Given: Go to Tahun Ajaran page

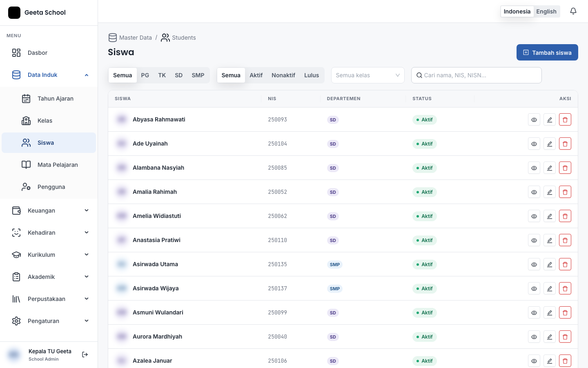Looking at the screenshot, I should (x=49, y=99).
